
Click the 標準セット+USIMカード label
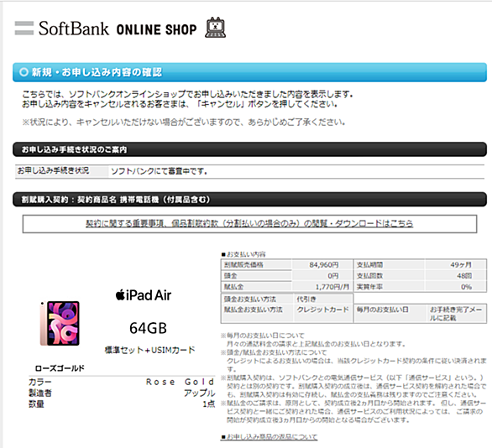[149, 350]
